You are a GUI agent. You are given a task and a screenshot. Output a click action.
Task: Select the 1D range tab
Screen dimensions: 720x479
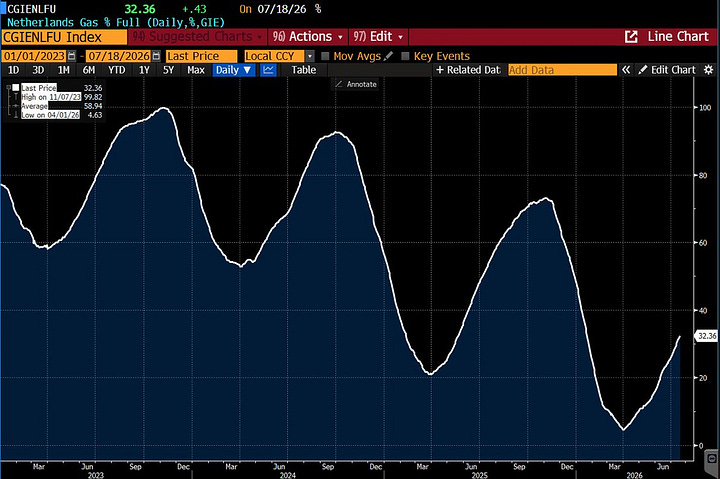(13, 70)
